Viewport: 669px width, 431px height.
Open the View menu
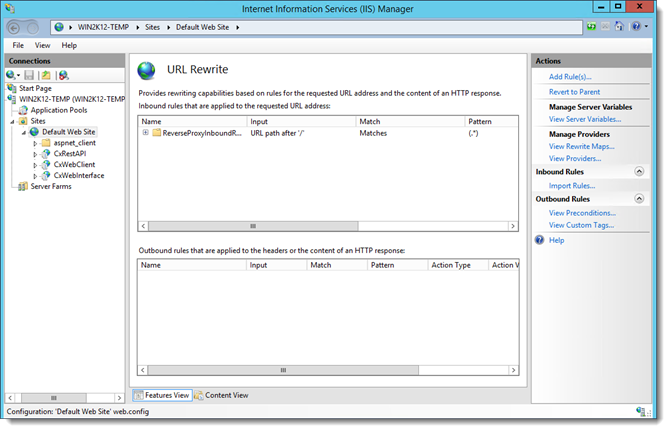(x=42, y=45)
